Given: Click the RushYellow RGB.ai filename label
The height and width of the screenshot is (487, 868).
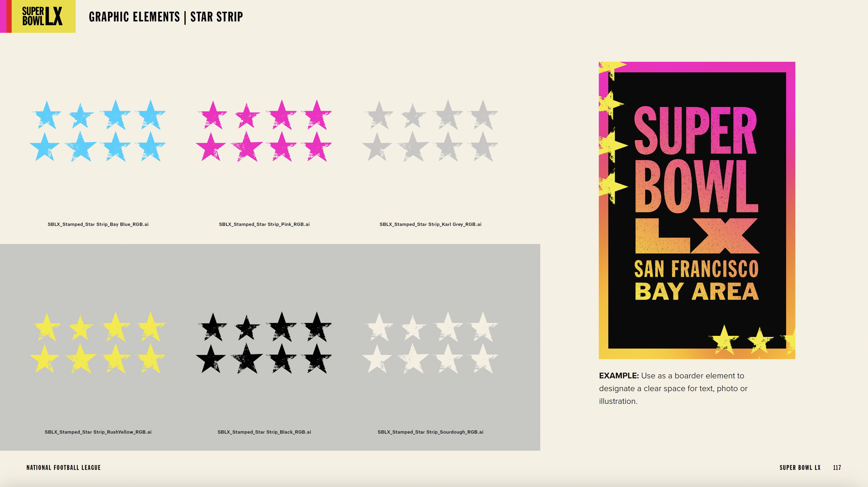Looking at the screenshot, I should click(98, 432).
